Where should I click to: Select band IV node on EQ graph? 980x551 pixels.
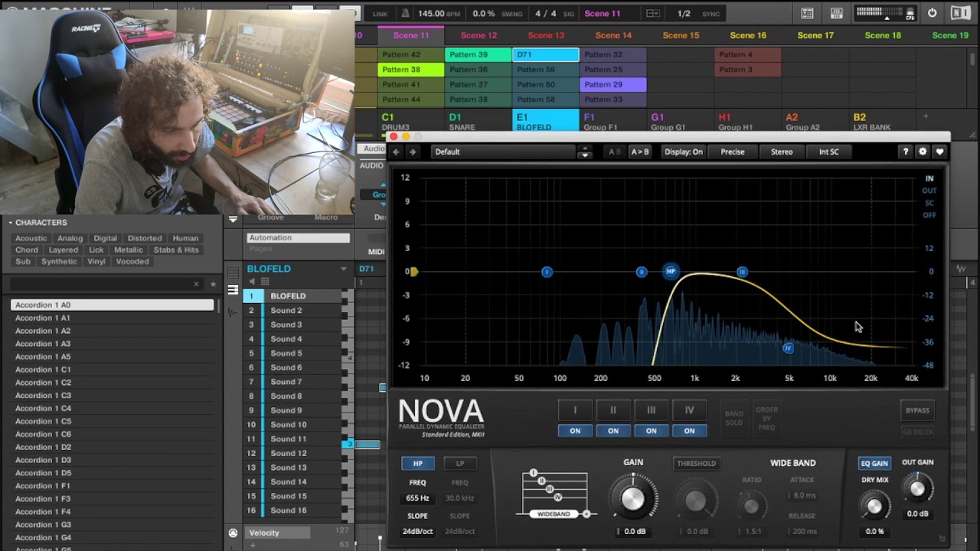(788, 348)
